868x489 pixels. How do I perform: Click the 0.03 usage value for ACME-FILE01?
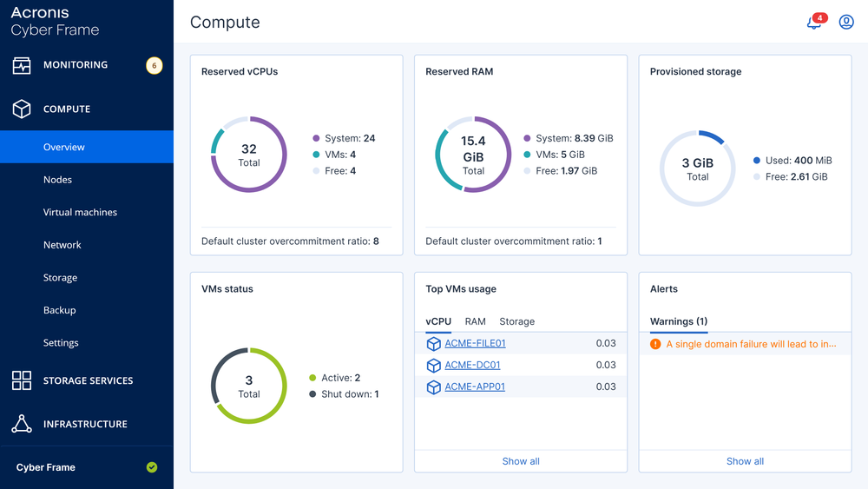(x=606, y=343)
